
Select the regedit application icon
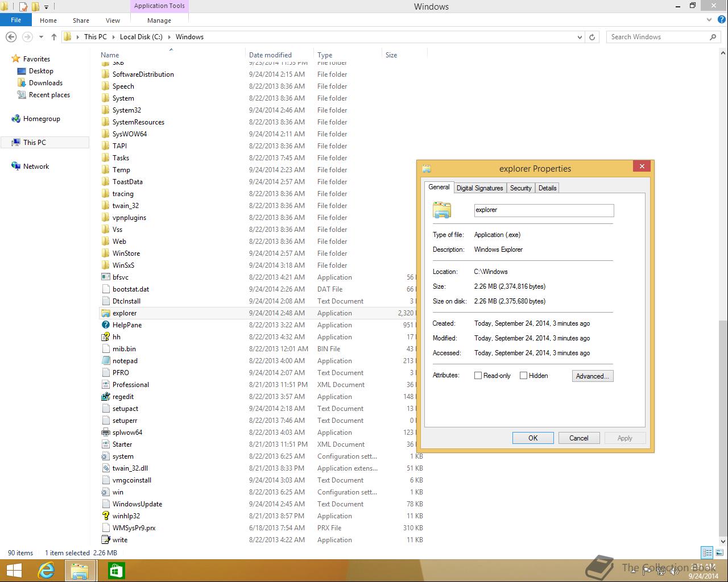click(x=105, y=397)
